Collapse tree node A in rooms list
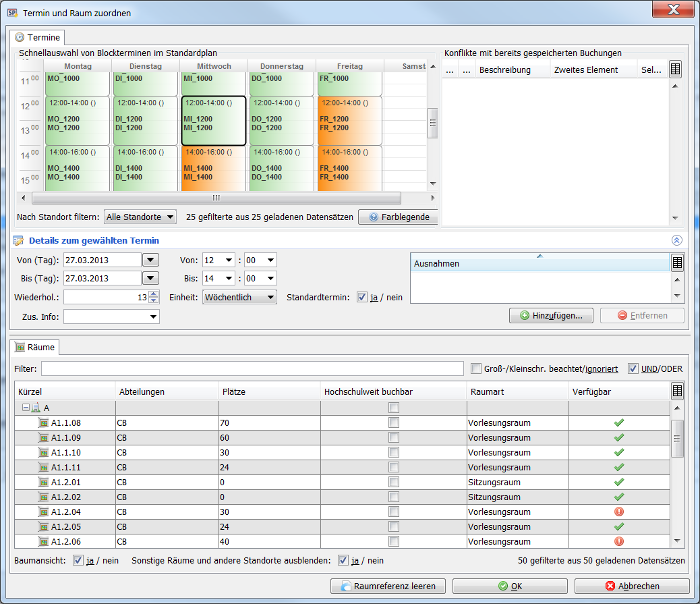 (x=25, y=408)
